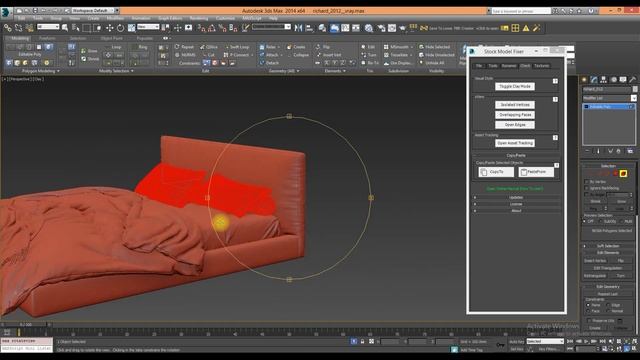Image resolution: width=640 pixels, height=360 pixels.
Task: Switch to the File tab in Stock Model Fixer
Action: [x=479, y=66]
